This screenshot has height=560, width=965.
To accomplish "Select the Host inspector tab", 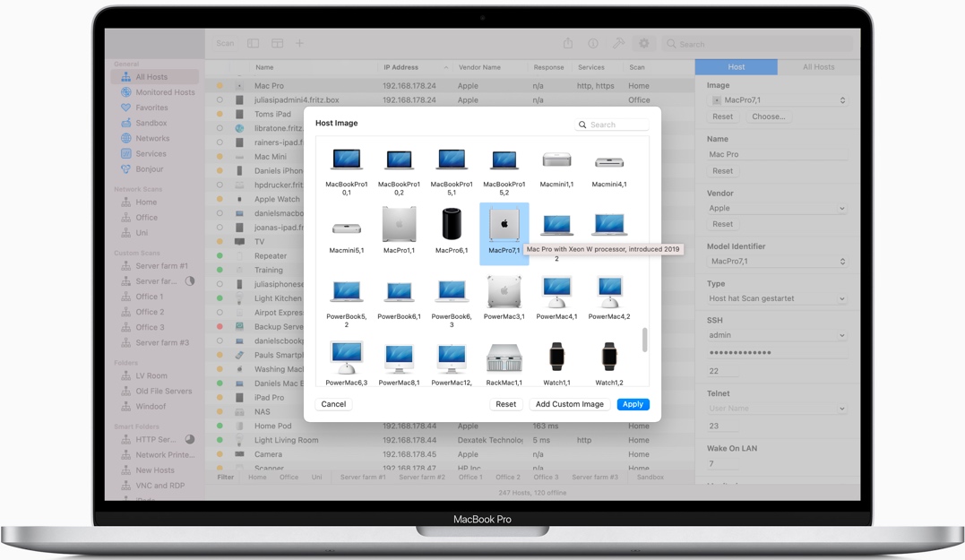I will click(x=736, y=67).
